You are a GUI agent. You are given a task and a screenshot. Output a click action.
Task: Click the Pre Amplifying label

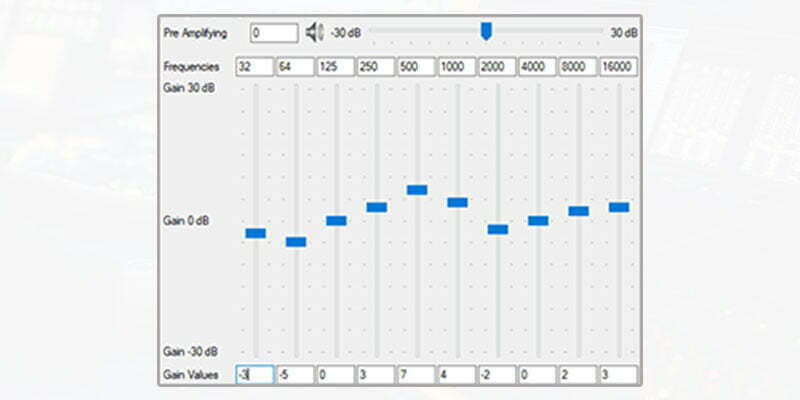click(195, 34)
